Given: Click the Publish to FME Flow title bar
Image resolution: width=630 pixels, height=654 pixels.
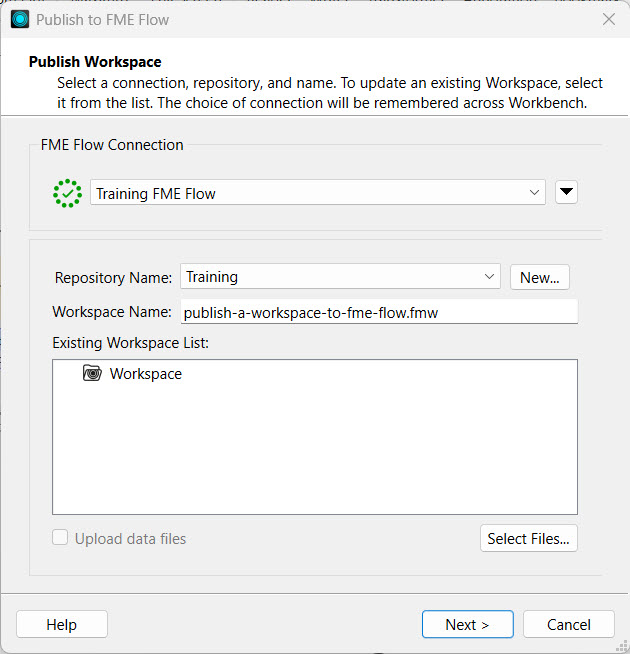Looking at the screenshot, I should click(300, 19).
